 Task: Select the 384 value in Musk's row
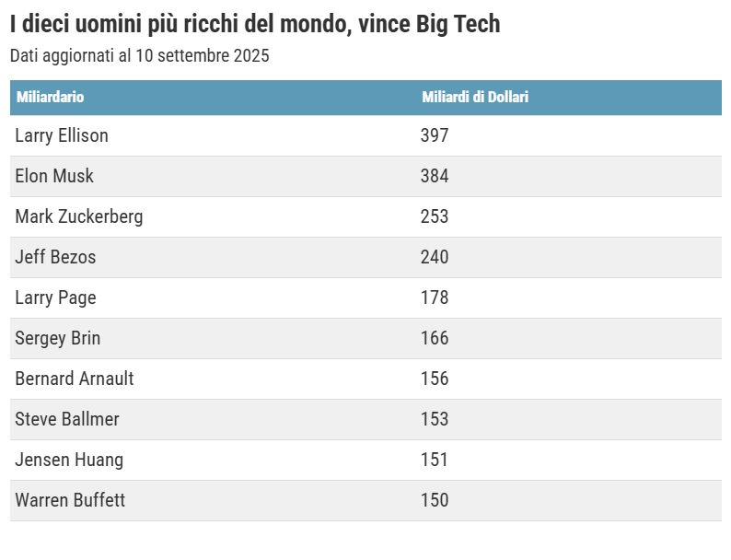[x=435, y=176]
